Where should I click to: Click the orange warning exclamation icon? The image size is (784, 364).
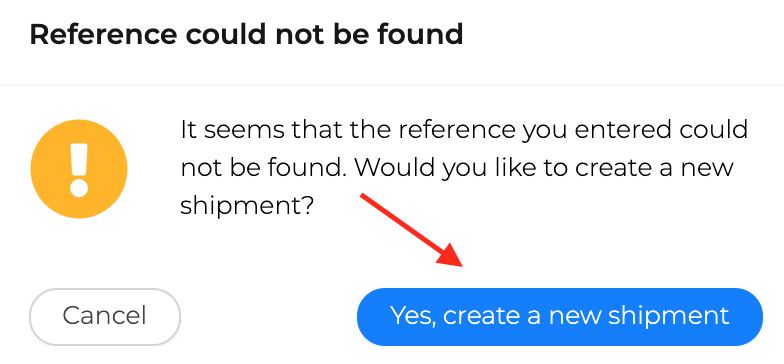tap(79, 169)
